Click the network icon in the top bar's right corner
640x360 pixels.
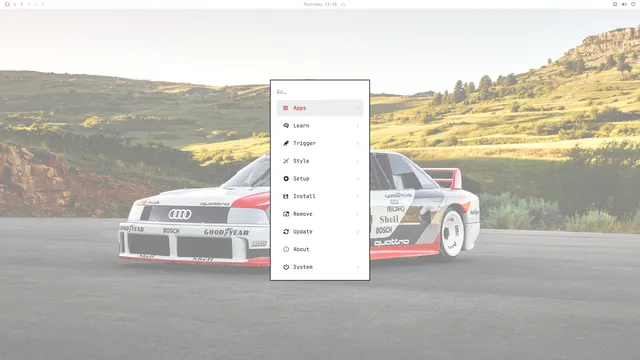tap(633, 4)
